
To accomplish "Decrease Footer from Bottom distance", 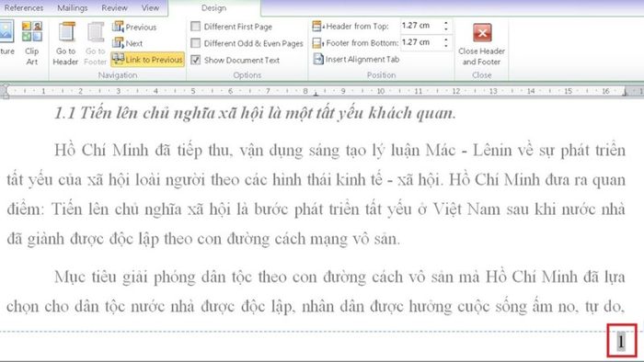I will click(446, 46).
